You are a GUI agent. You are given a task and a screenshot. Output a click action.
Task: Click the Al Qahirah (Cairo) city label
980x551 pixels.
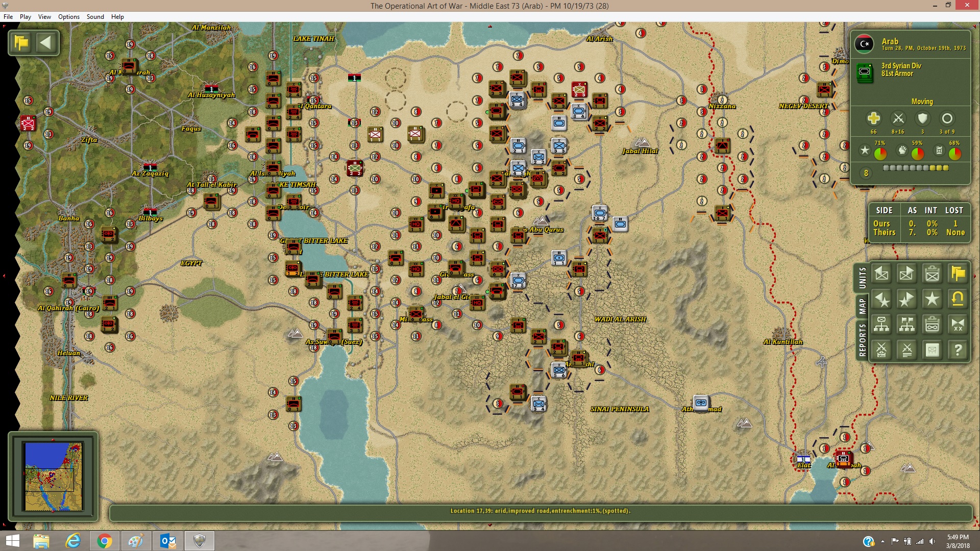point(68,308)
